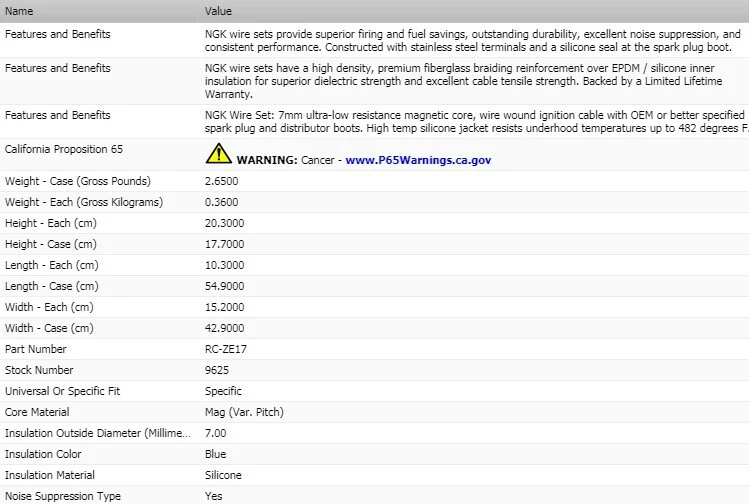749x504 pixels.
Task: Select the value 20.3000
Action: tap(225, 223)
